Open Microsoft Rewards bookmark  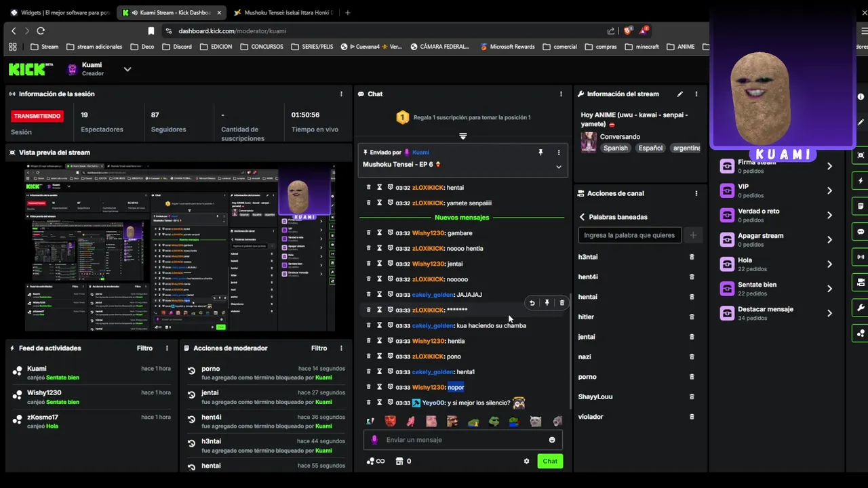tap(507, 47)
